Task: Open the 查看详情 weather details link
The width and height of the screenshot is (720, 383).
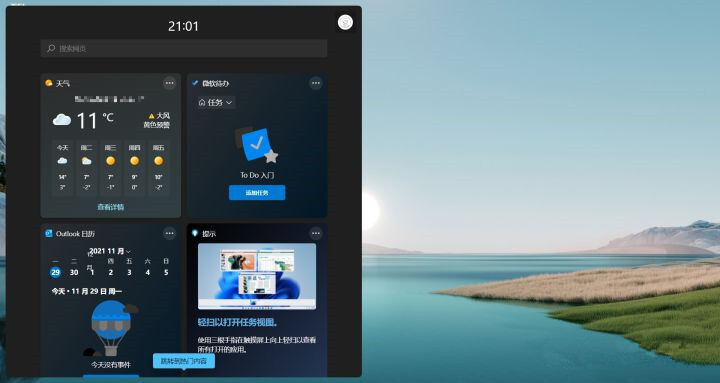Action: [x=111, y=207]
